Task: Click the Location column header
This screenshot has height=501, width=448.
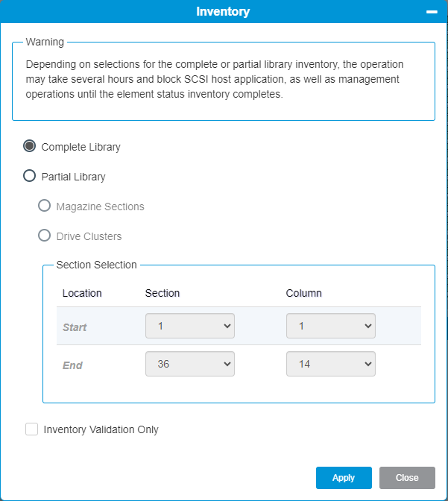Action: pyautogui.click(x=82, y=293)
